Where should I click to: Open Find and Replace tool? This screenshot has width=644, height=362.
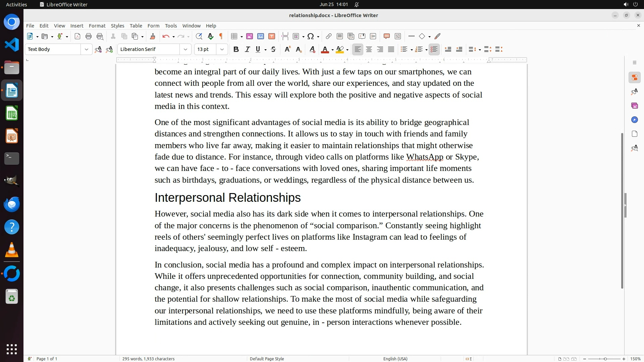[199, 37]
